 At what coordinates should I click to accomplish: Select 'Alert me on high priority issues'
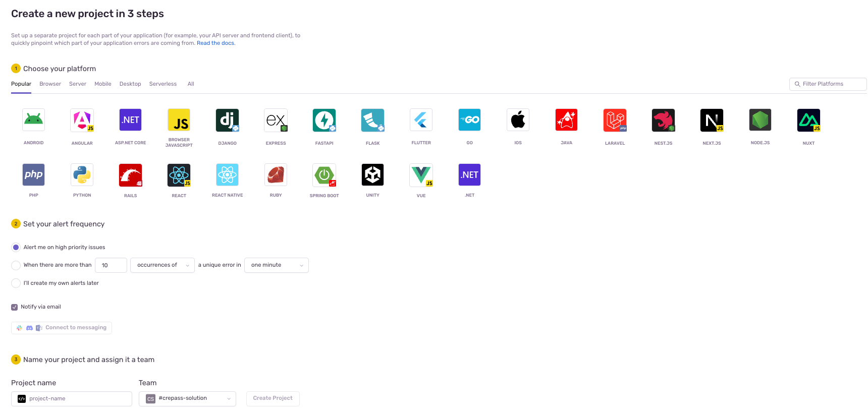[16, 247]
